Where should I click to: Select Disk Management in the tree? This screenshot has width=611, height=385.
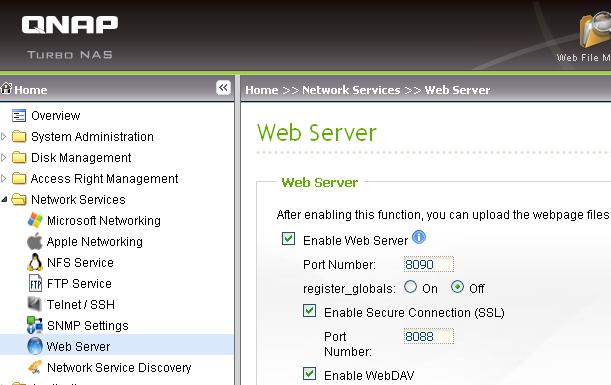pyautogui.click(x=81, y=158)
